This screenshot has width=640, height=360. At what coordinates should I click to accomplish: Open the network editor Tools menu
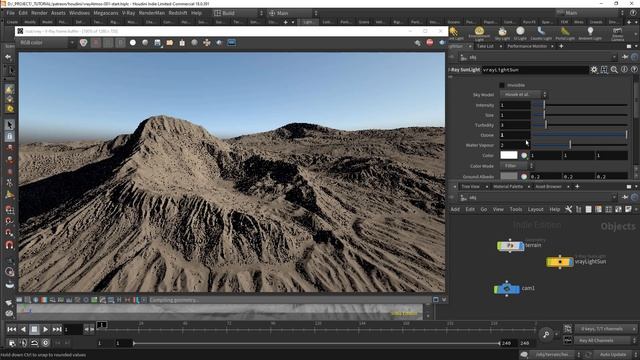point(516,209)
